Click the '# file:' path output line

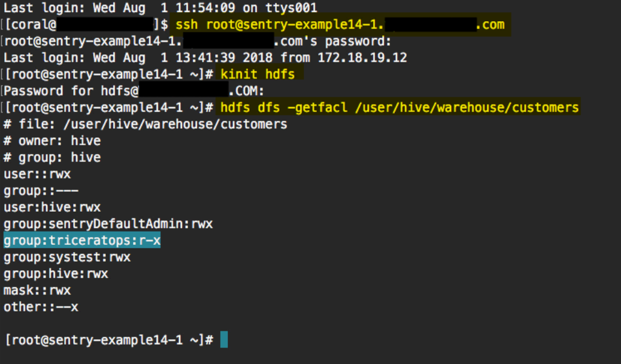(x=145, y=125)
